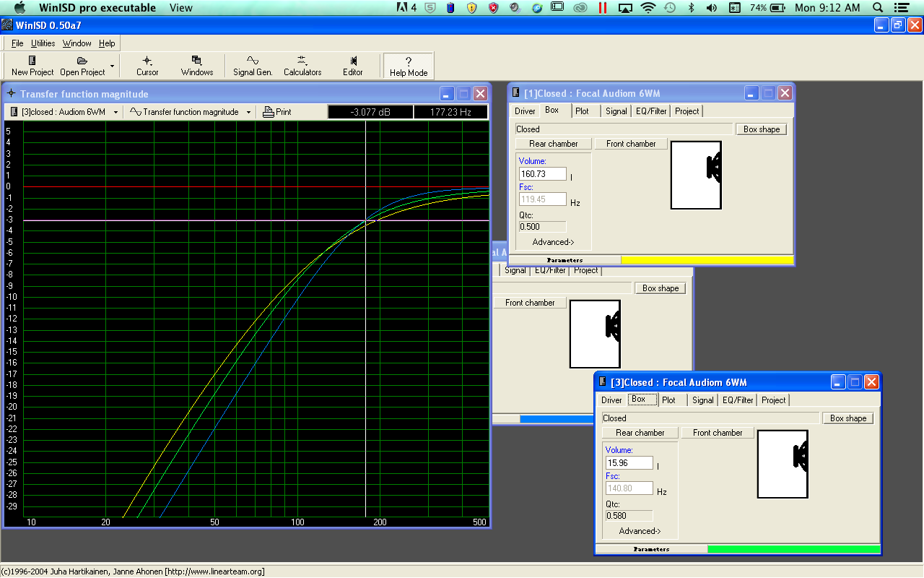Expand Advanced-> in [3]Closed window

pos(640,531)
